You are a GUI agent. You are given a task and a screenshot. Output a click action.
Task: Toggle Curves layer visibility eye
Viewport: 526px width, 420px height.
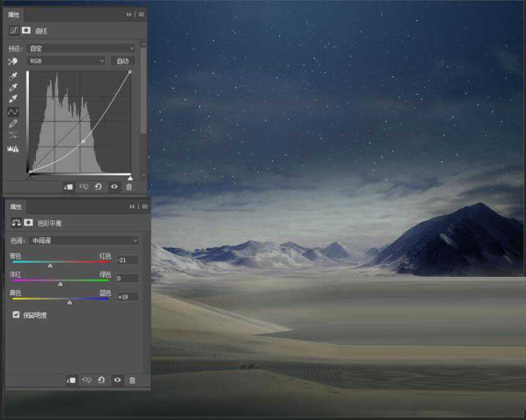click(x=114, y=187)
